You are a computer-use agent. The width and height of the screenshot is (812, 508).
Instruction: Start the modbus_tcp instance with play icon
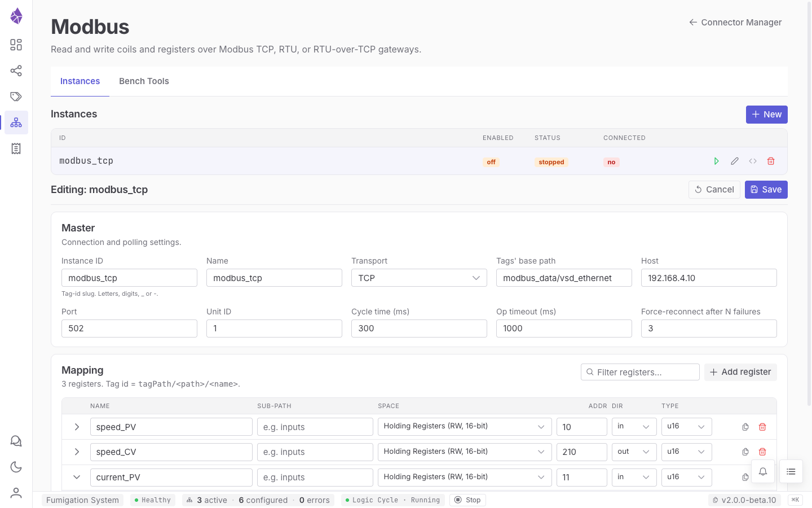tap(717, 161)
